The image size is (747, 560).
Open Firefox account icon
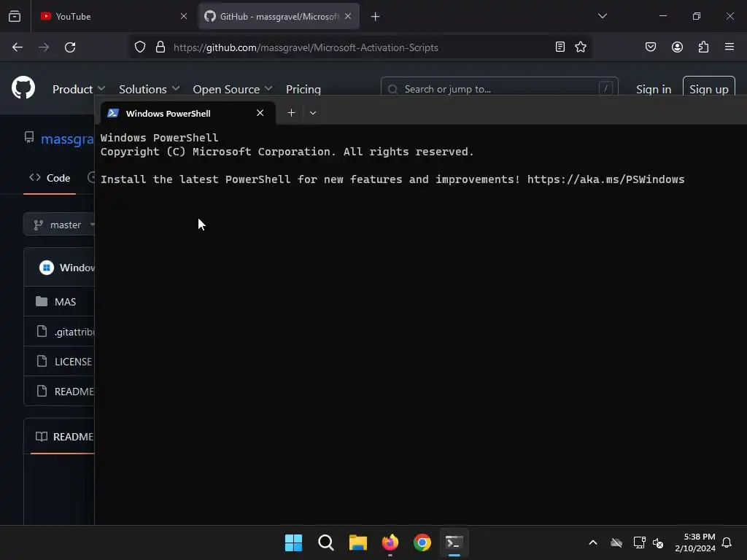678,47
